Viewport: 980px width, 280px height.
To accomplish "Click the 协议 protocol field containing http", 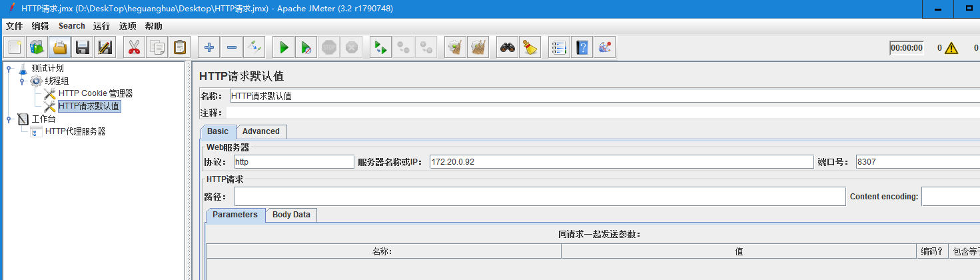I will (293, 161).
